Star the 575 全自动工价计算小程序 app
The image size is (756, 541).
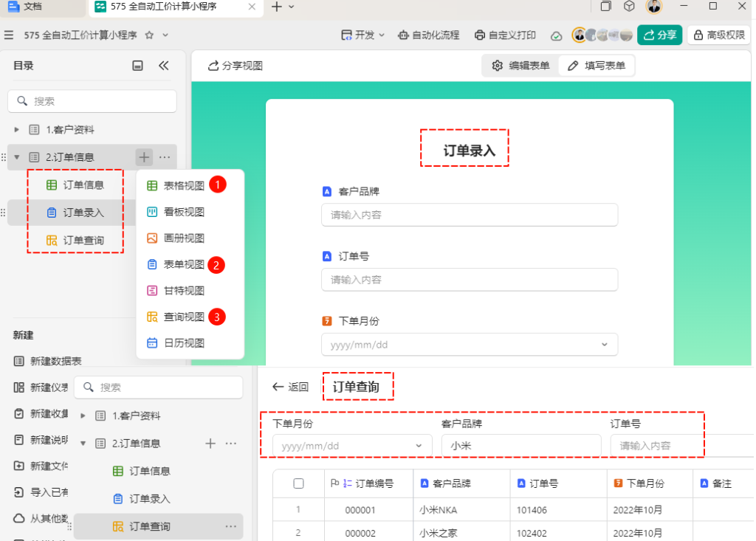(149, 35)
